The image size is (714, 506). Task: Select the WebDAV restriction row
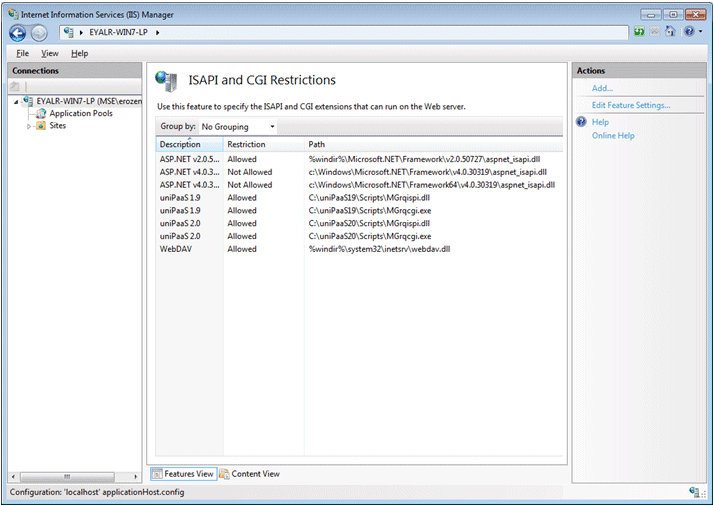[359, 249]
